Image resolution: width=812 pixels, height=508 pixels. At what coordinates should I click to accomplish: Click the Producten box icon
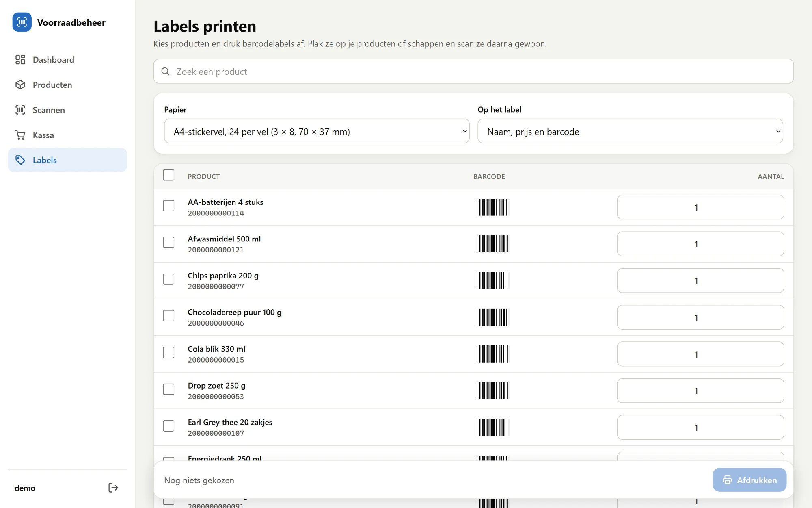(x=20, y=85)
